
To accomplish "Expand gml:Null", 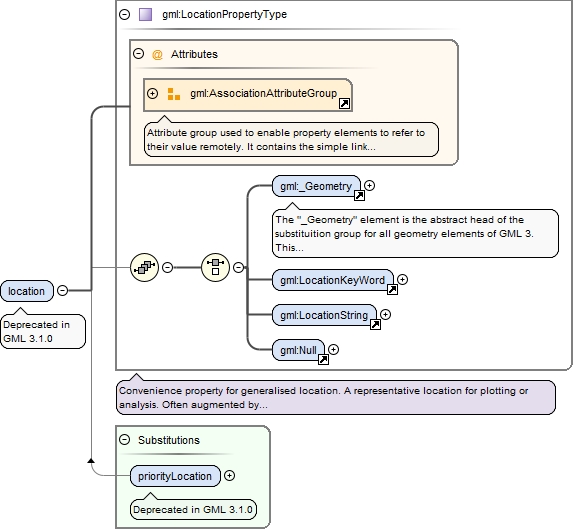I will 333,350.
